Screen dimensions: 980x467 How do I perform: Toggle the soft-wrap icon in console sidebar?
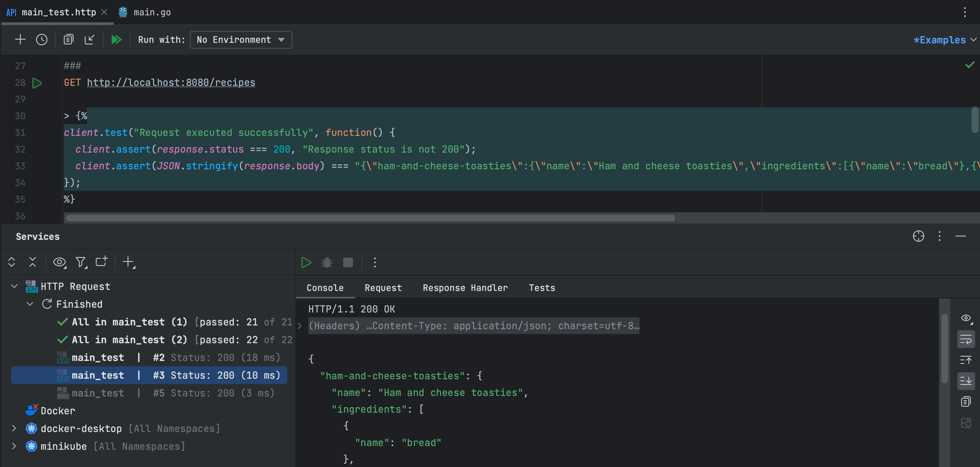965,340
